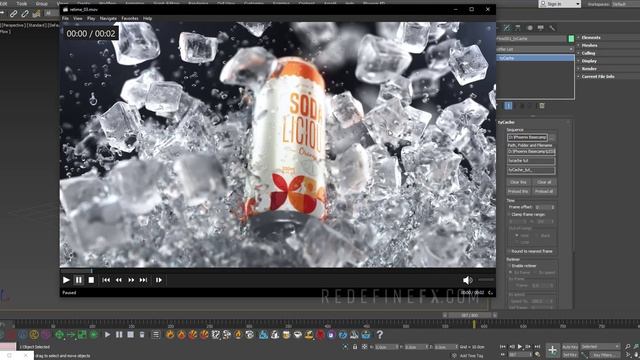Viewport: 640px width, 360px height.
Task: Click the sequence path input field
Action: click(527, 137)
